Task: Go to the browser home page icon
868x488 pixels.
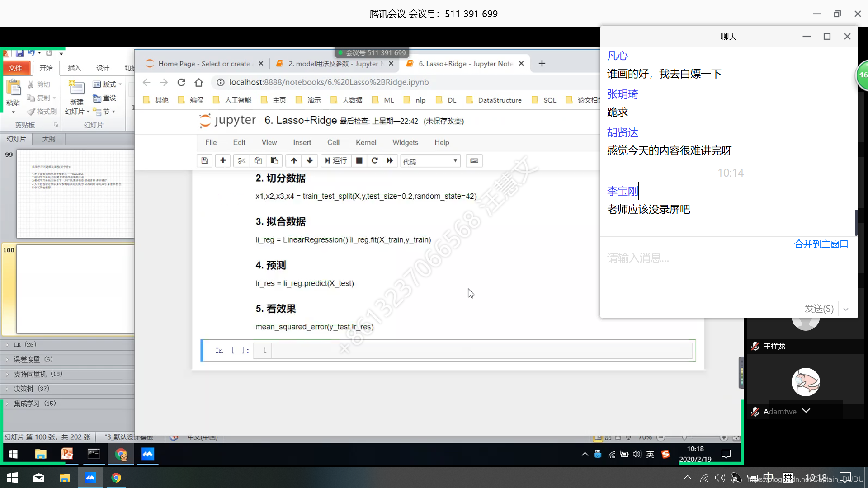Action: (199, 82)
